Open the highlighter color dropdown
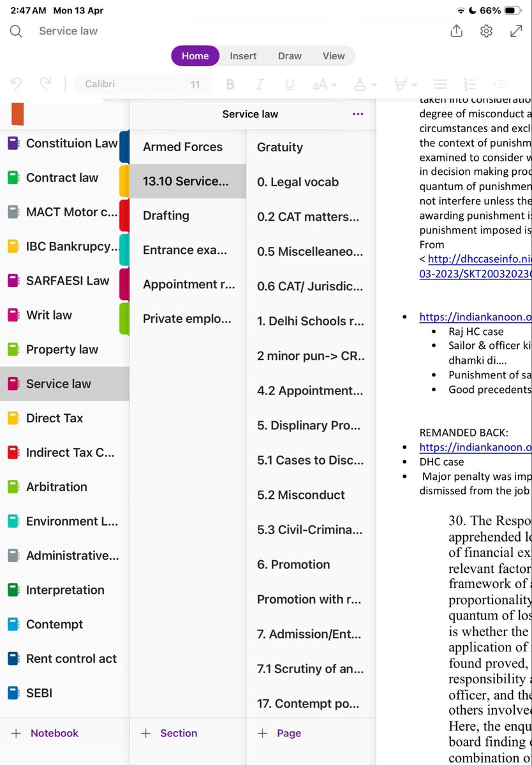The image size is (532, 765). coord(405,84)
